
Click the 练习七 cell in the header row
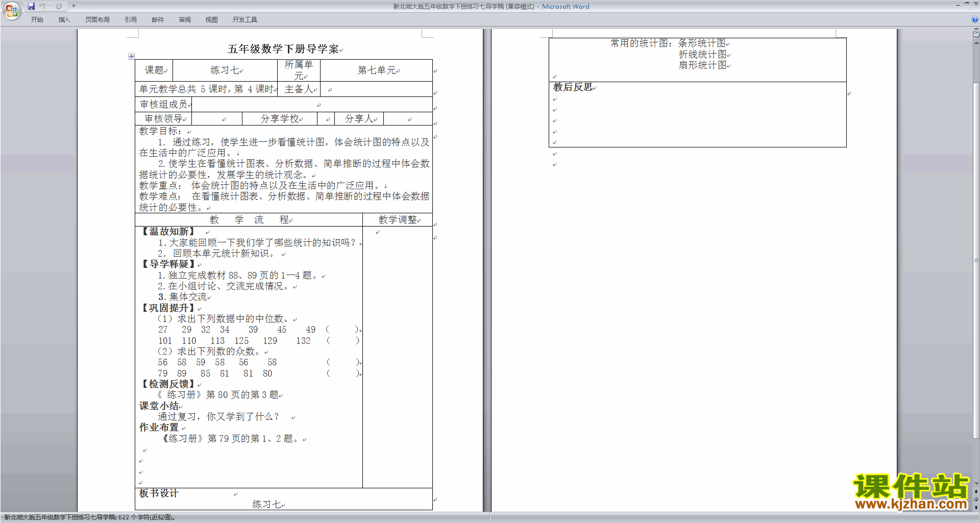point(225,70)
